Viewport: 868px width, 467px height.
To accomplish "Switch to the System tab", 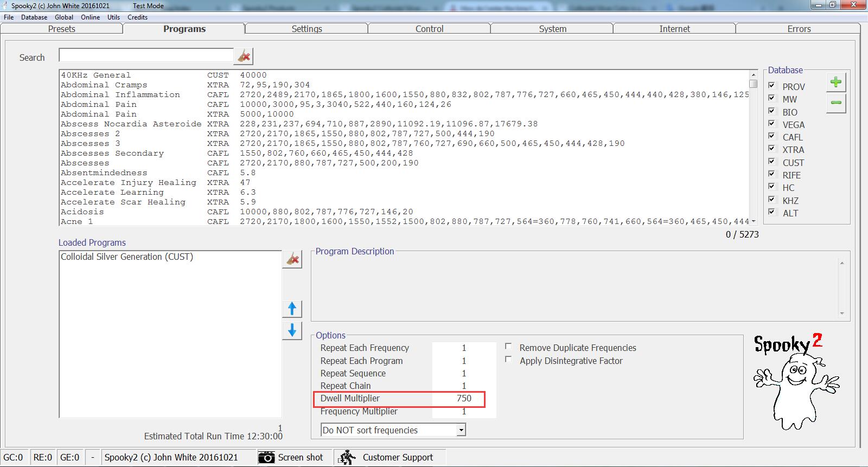I will coord(552,29).
